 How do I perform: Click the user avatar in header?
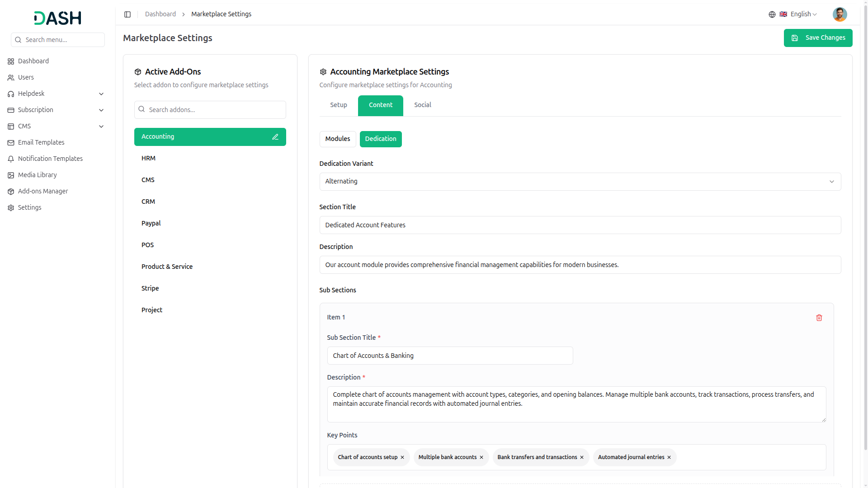pos(840,14)
